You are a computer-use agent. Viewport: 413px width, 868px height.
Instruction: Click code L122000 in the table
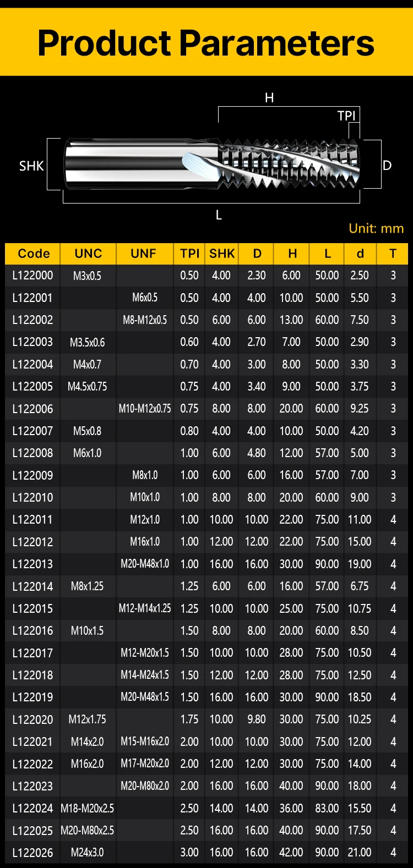point(32,276)
